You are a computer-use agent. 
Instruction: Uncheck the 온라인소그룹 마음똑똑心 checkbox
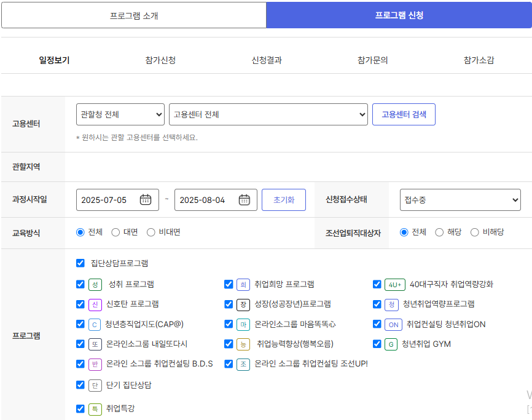pyautogui.click(x=229, y=324)
